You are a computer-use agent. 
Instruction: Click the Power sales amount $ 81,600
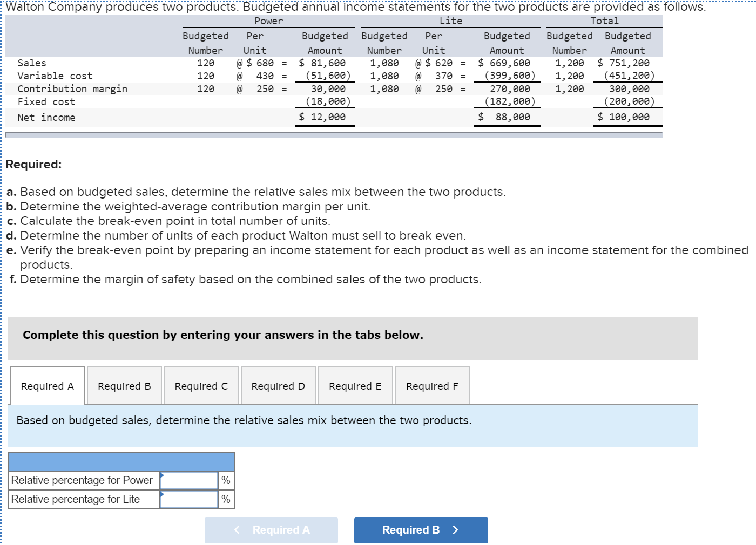tap(322, 63)
